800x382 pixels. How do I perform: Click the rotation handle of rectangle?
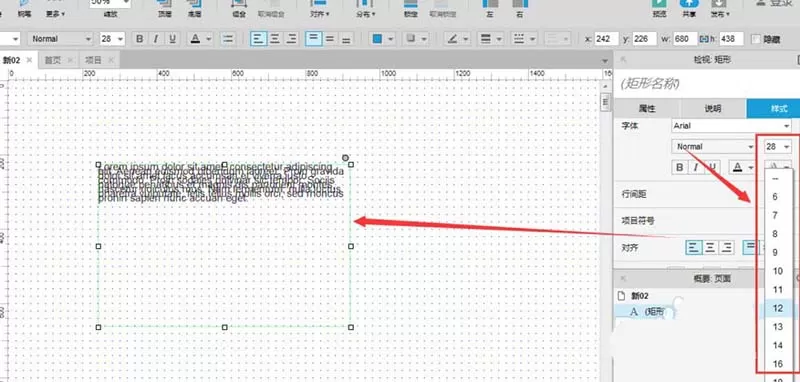point(345,158)
